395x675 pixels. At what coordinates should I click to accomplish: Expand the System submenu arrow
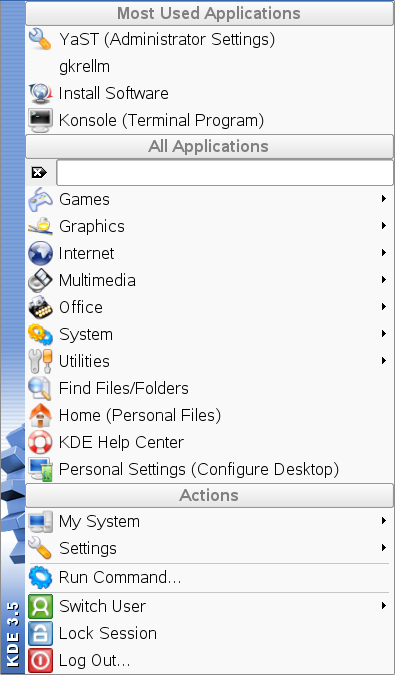[x=383, y=334]
